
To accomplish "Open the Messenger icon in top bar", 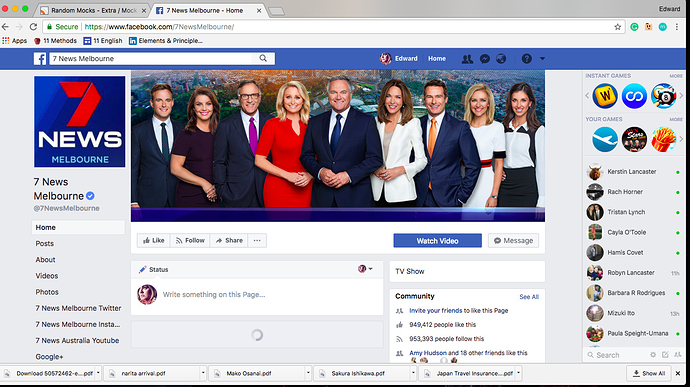I will tap(484, 59).
